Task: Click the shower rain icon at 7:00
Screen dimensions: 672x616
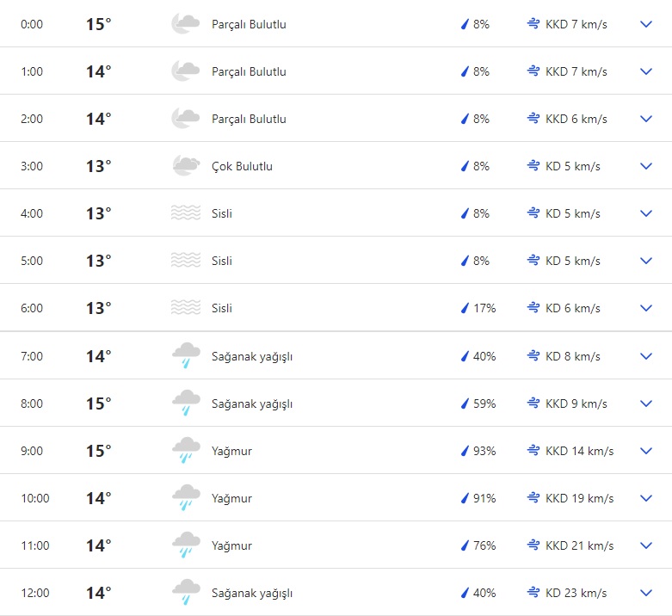Action: 186,356
